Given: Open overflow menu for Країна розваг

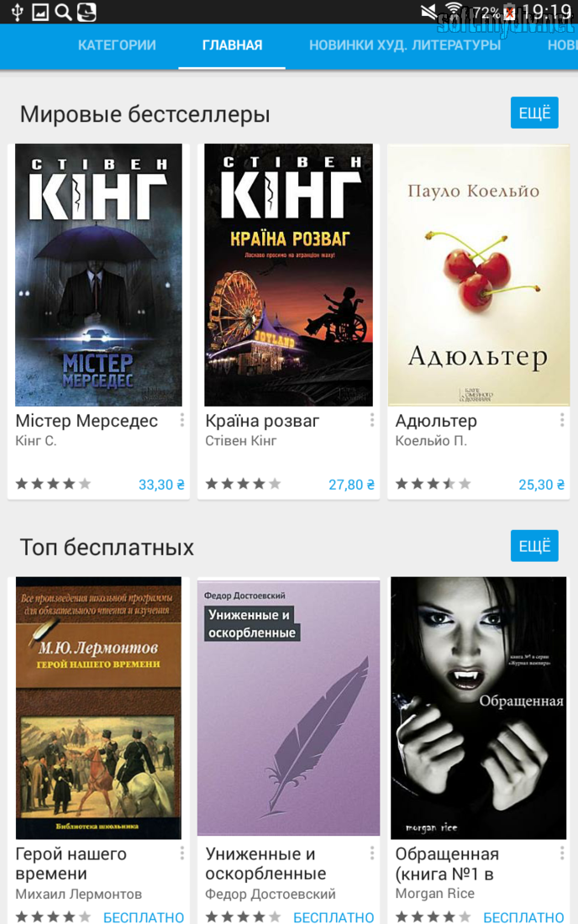Looking at the screenshot, I should tap(372, 420).
